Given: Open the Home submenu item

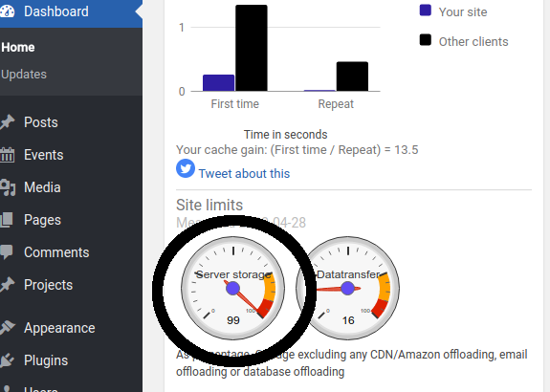Looking at the screenshot, I should (x=17, y=47).
